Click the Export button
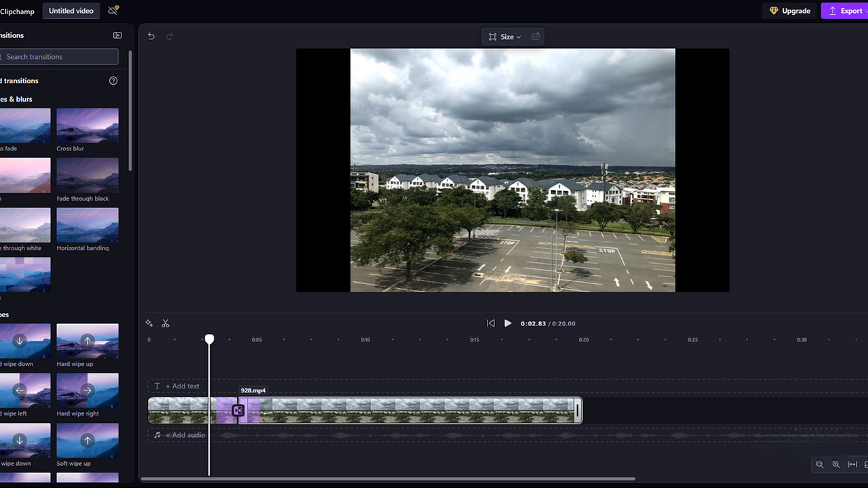Screen dimensions: 868x488 [845, 11]
